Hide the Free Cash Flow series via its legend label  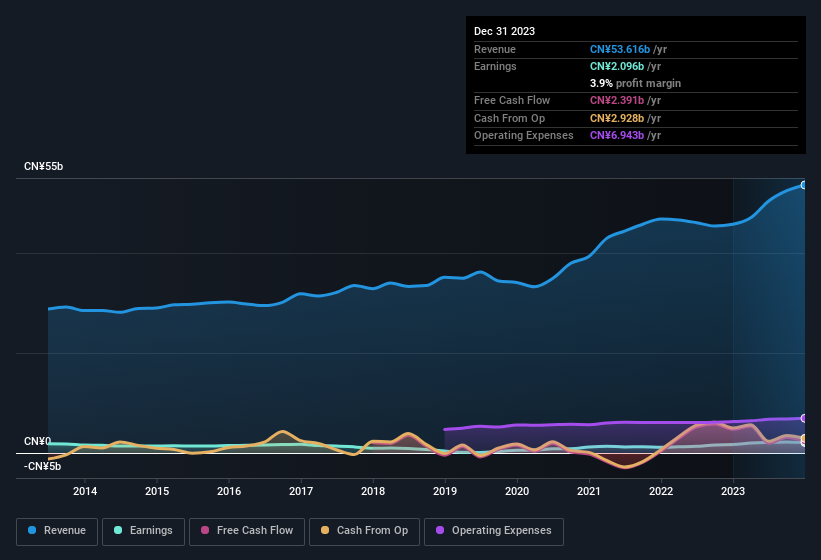(255, 531)
